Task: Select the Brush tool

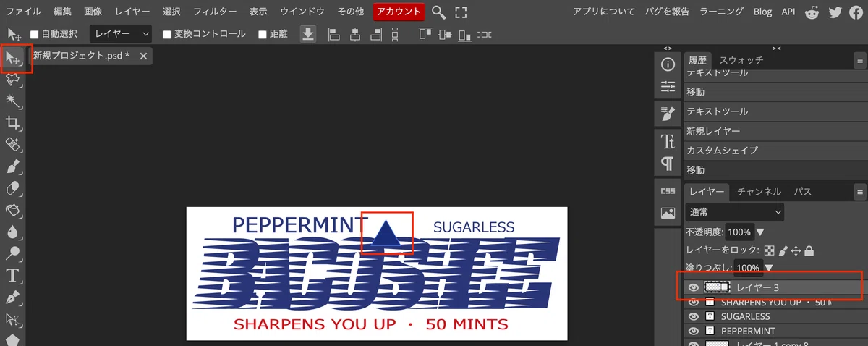Action: pyautogui.click(x=12, y=166)
